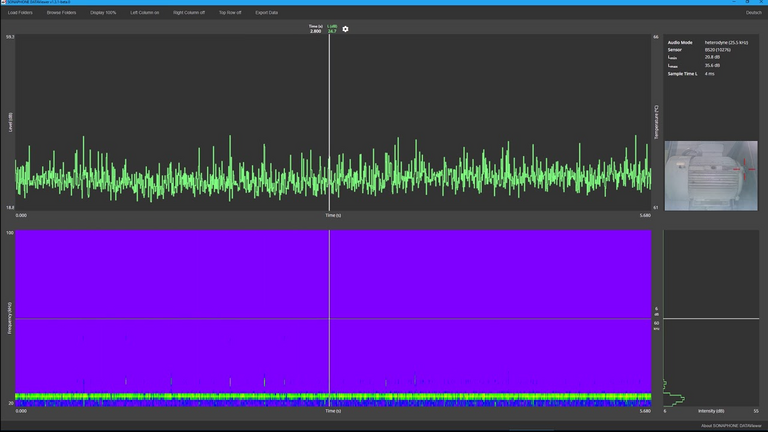This screenshot has width=768, height=432.
Task: Click the Display 100% option
Action: 103,12
